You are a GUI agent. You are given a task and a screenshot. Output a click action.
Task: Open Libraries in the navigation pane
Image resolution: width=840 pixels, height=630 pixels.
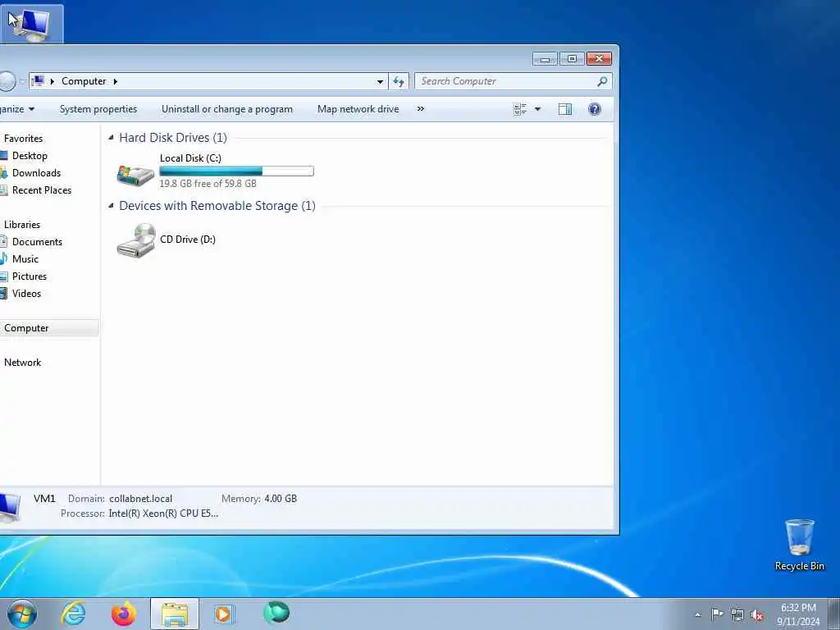coord(22,225)
